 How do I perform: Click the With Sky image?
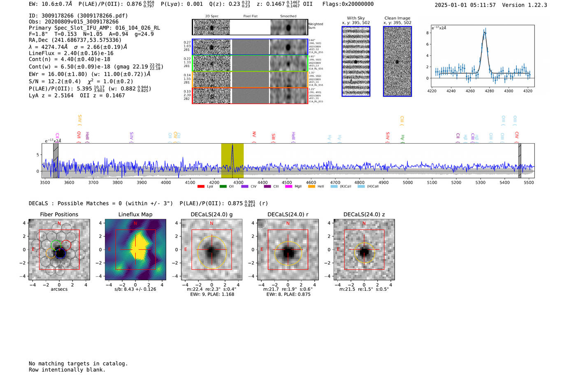[356, 61]
